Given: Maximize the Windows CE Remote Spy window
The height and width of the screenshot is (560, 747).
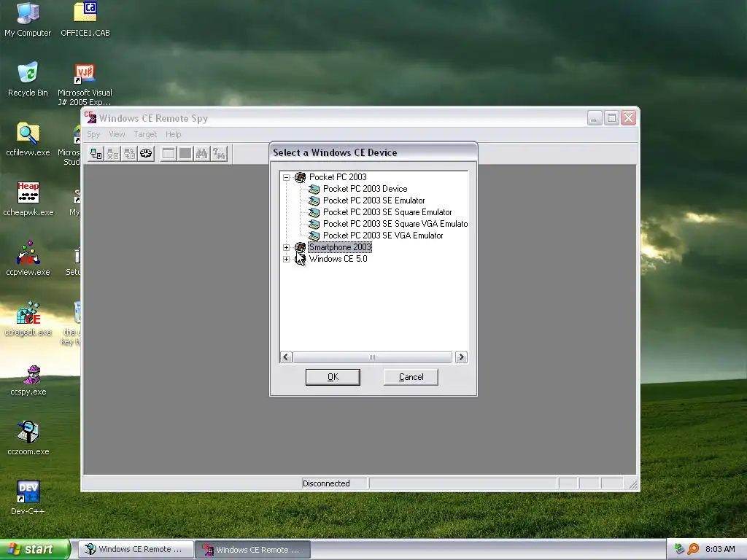Looking at the screenshot, I should click(x=612, y=117).
